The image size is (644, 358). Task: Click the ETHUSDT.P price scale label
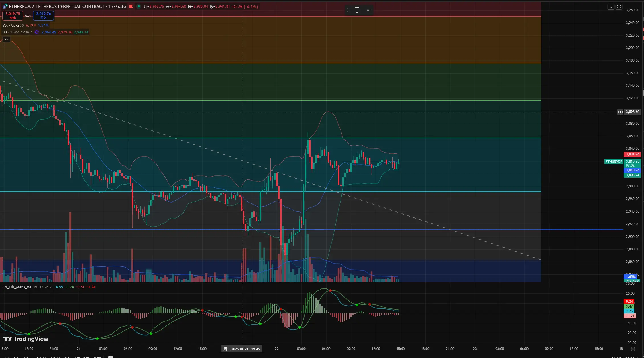(x=614, y=162)
